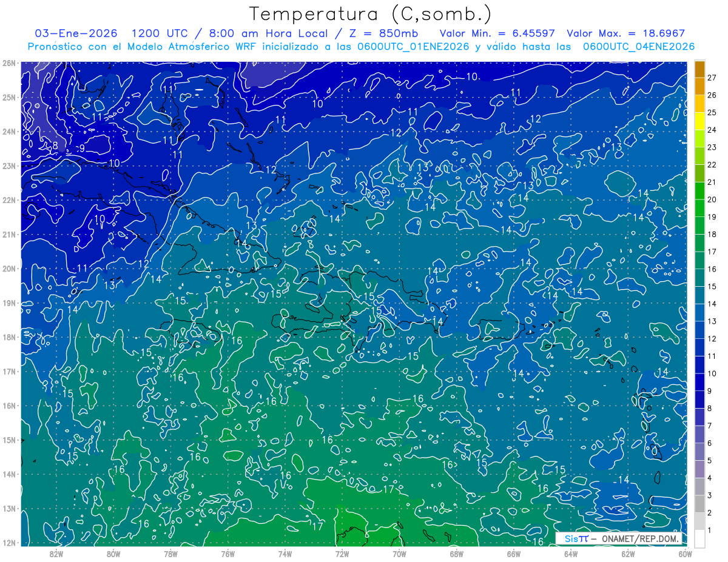Click the "Valor Min. = 6.45597" text
Image resolution: width=728 pixels, height=562 pixels.
pos(497,33)
